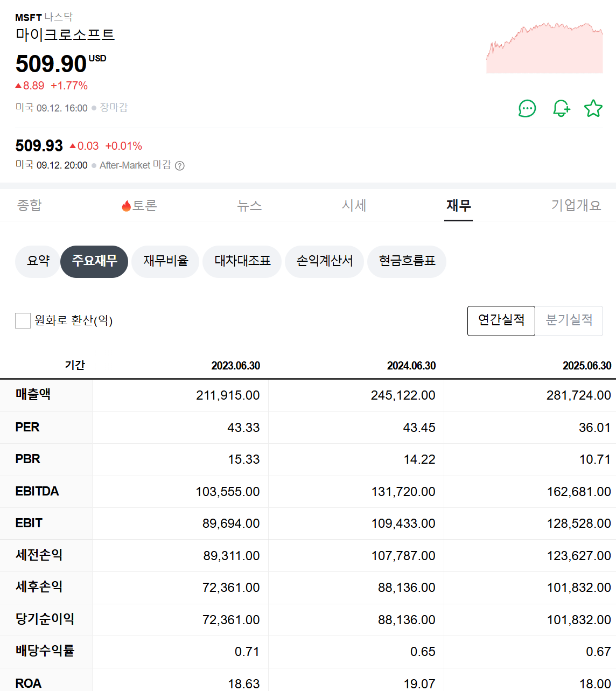Viewport: 616px width, 691px height.
Task: Click the 마이크로소프트 company name
Action: 65,35
